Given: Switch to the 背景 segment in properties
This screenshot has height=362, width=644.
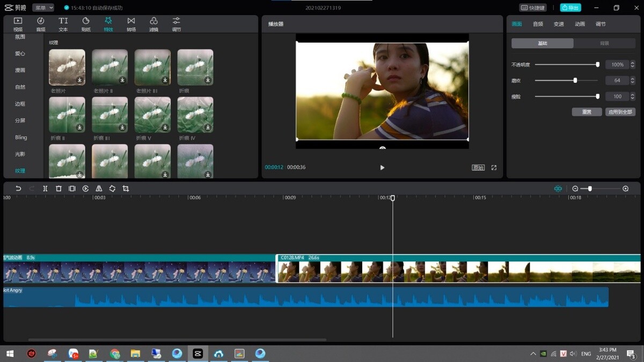Looking at the screenshot, I should click(604, 43).
